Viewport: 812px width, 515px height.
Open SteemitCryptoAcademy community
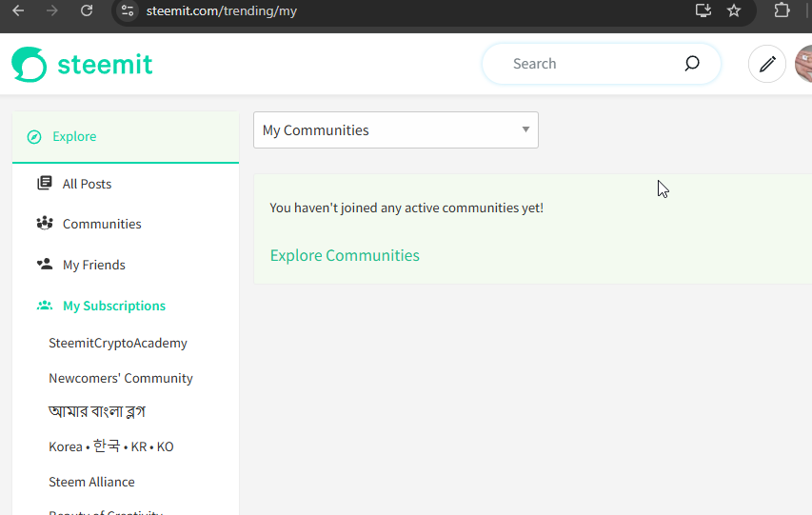[117, 343]
